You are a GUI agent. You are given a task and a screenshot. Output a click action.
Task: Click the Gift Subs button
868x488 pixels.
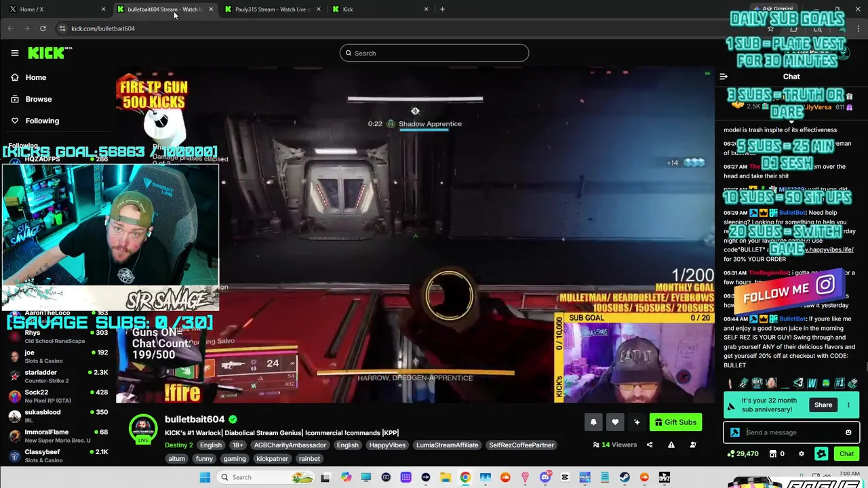675,422
